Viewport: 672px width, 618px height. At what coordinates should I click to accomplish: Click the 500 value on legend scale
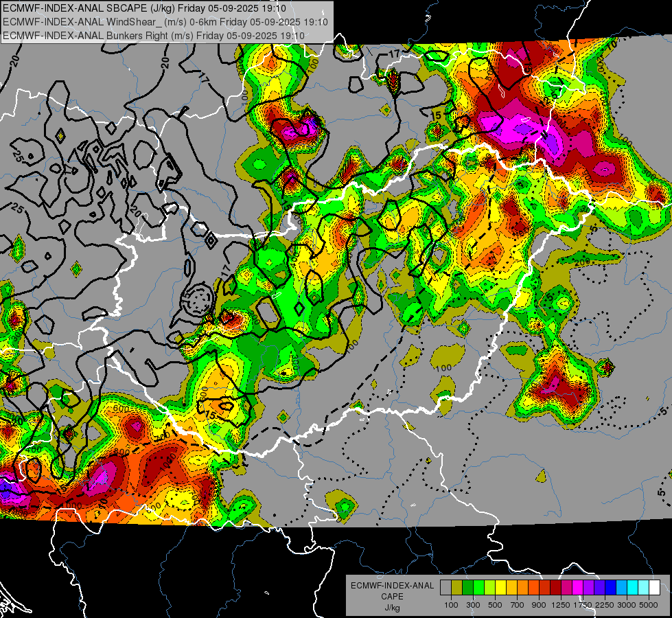[495, 605]
